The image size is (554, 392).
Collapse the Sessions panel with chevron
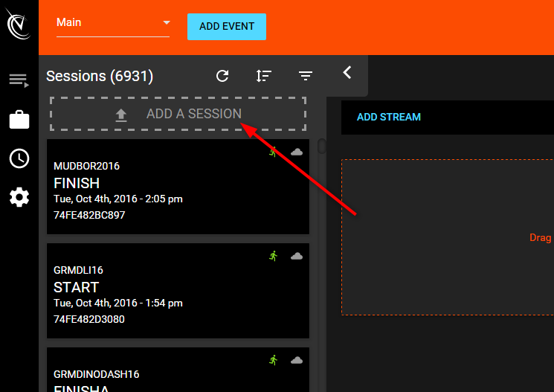(347, 72)
